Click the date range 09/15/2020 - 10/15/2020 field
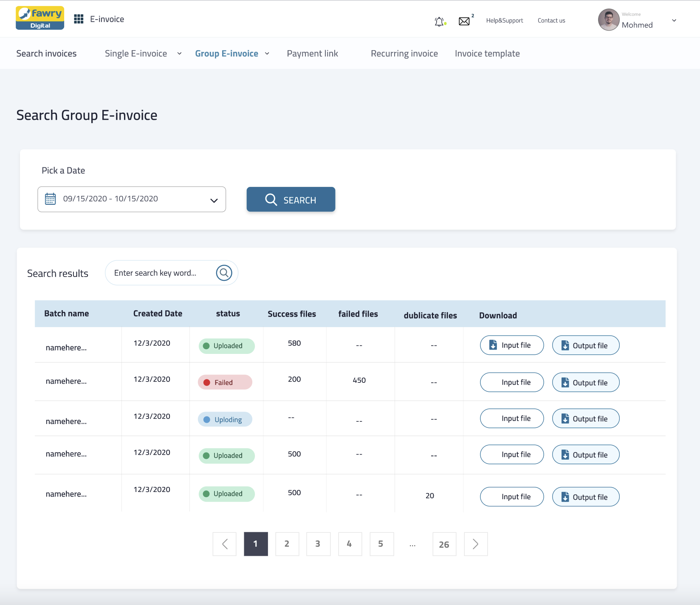 point(132,199)
